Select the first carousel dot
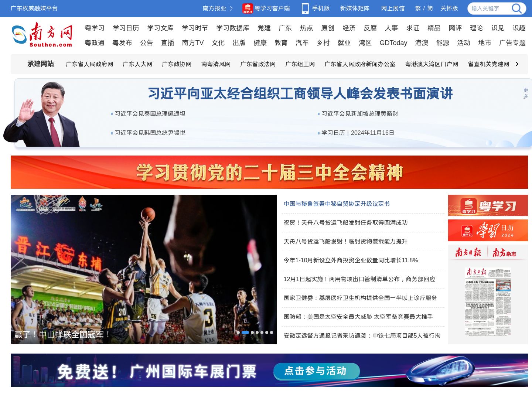The image size is (532, 399). tap(238, 332)
